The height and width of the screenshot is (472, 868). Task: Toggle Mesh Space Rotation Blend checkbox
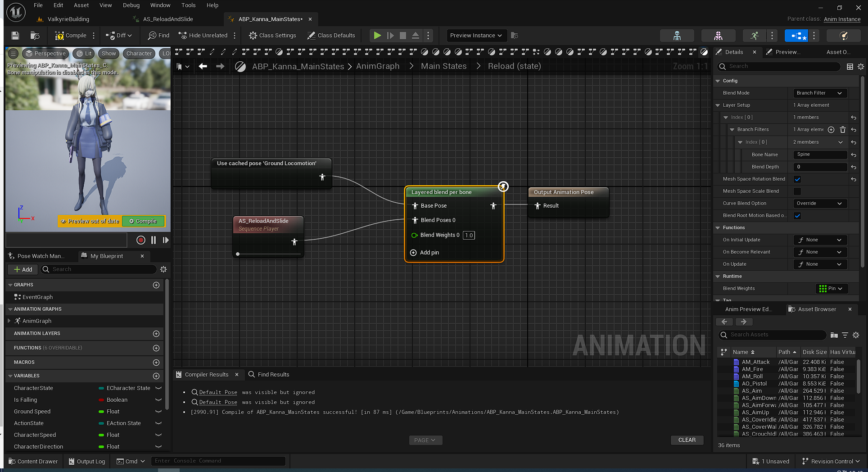click(x=797, y=179)
